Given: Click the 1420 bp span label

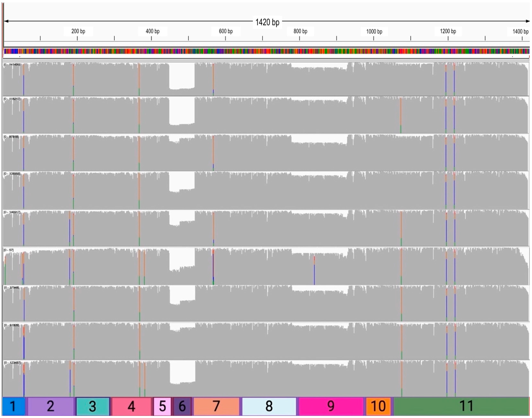Looking at the screenshot, I should [x=267, y=22].
